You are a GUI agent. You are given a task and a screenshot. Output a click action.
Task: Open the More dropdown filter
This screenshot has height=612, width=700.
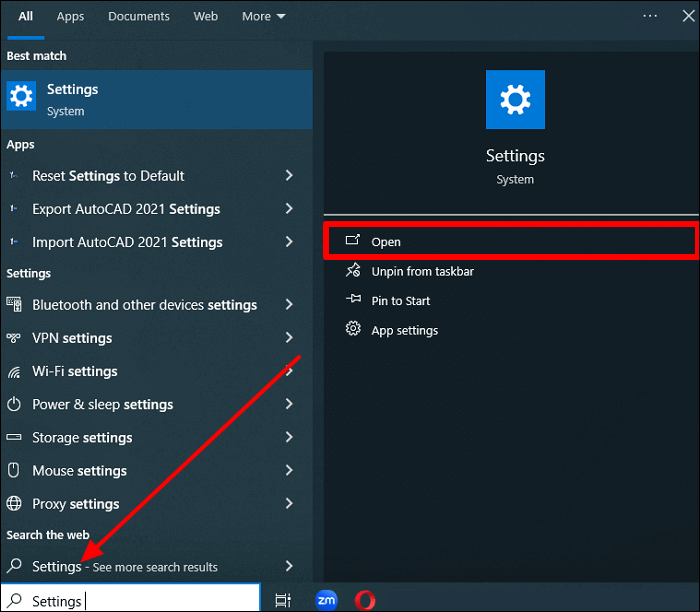coord(263,17)
